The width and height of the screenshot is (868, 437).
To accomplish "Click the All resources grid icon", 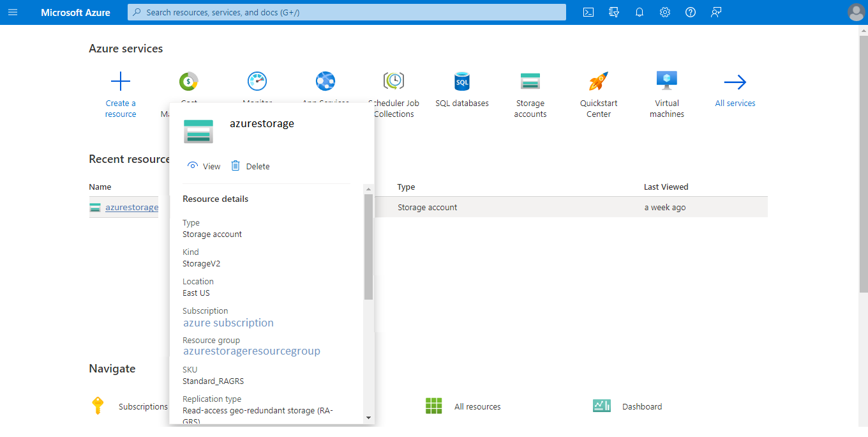I will tap(434, 406).
